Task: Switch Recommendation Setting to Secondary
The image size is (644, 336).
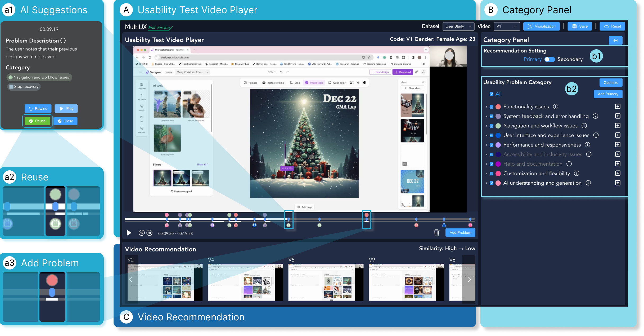Action: [x=550, y=59]
